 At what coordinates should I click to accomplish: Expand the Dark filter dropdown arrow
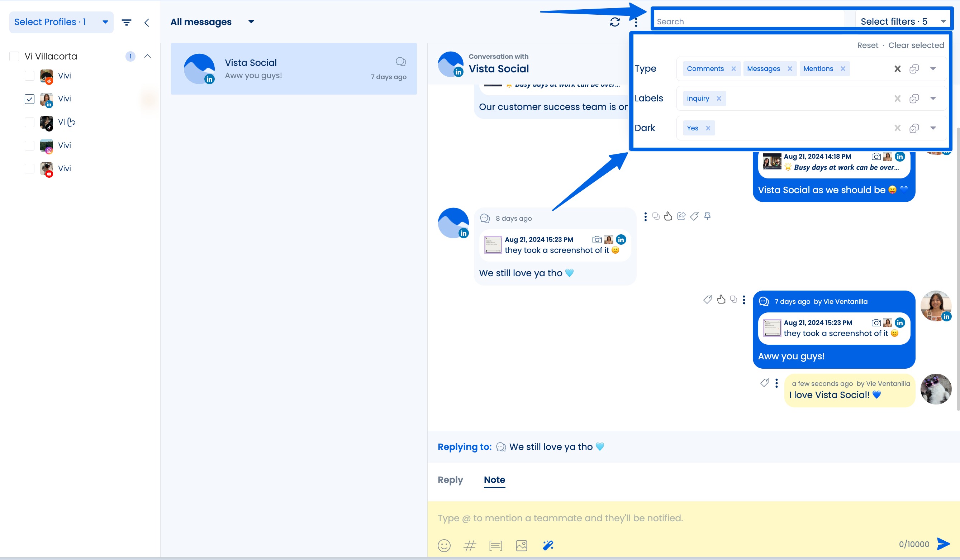tap(933, 128)
